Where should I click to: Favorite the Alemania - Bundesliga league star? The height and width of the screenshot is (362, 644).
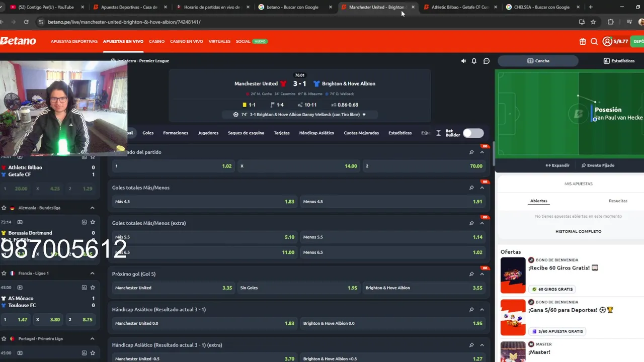point(4,208)
